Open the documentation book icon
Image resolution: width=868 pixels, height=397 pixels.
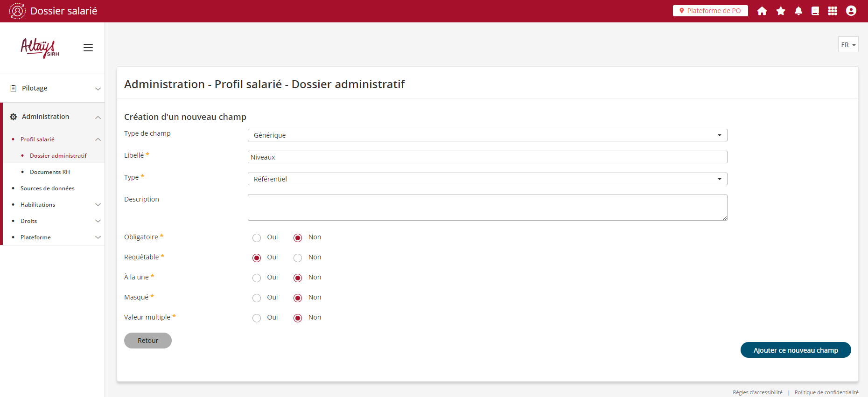click(815, 11)
